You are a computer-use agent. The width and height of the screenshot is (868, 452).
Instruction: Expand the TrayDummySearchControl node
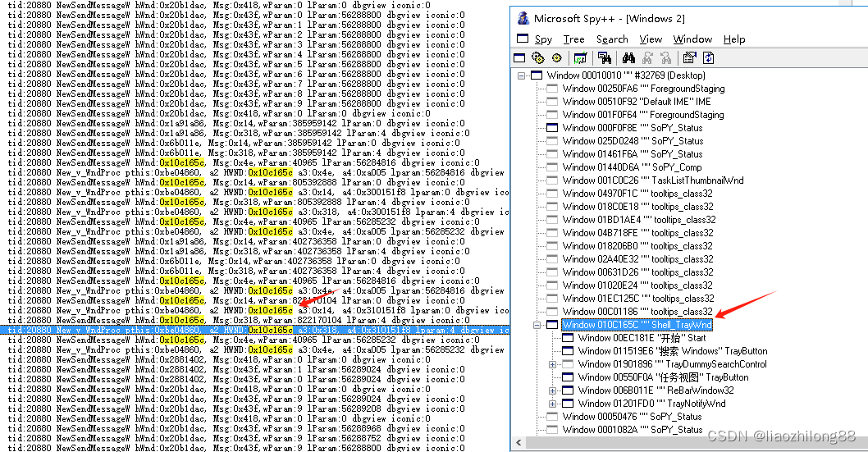point(552,364)
